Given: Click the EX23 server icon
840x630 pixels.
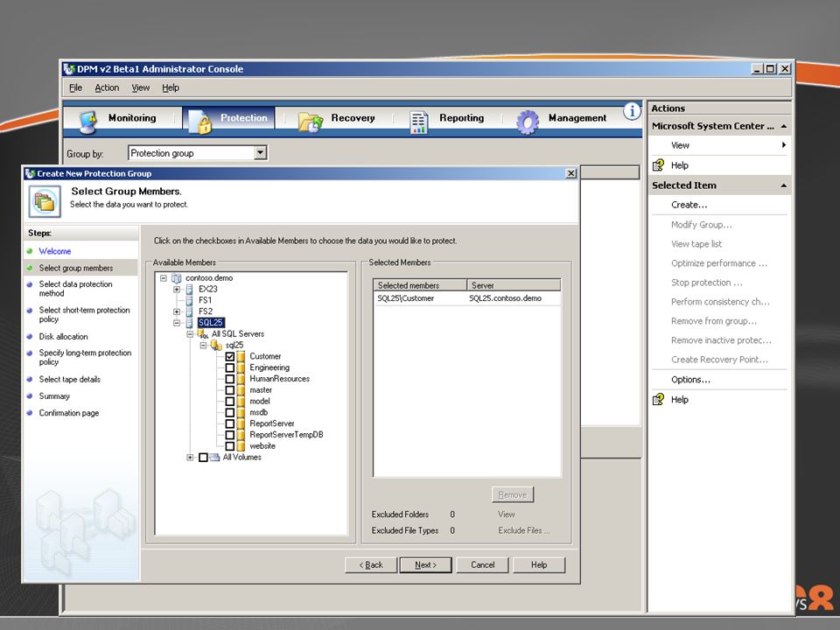Looking at the screenshot, I should pyautogui.click(x=189, y=290).
